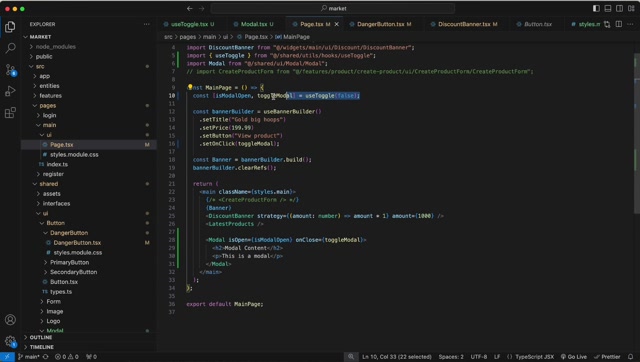Click pages in the breadcrumb path
This screenshot has width=640, height=362.
click(188, 37)
